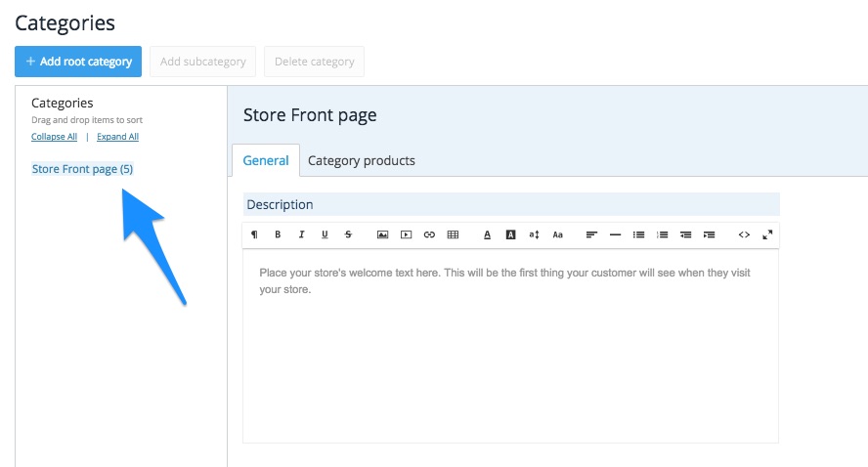
Task: Click Delete category button
Action: click(x=314, y=62)
